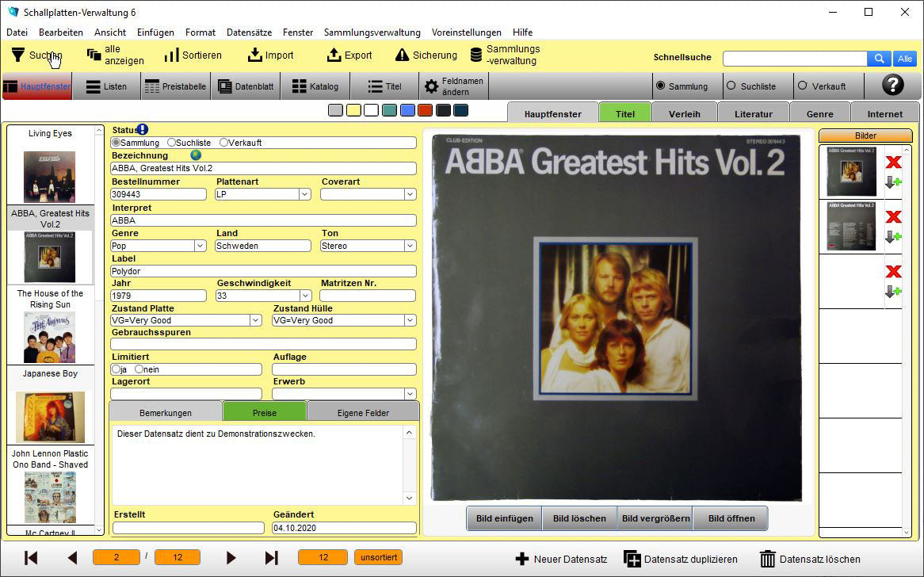Open the Genre dropdown list
Image resolution: width=924 pixels, height=577 pixels.
(x=200, y=246)
